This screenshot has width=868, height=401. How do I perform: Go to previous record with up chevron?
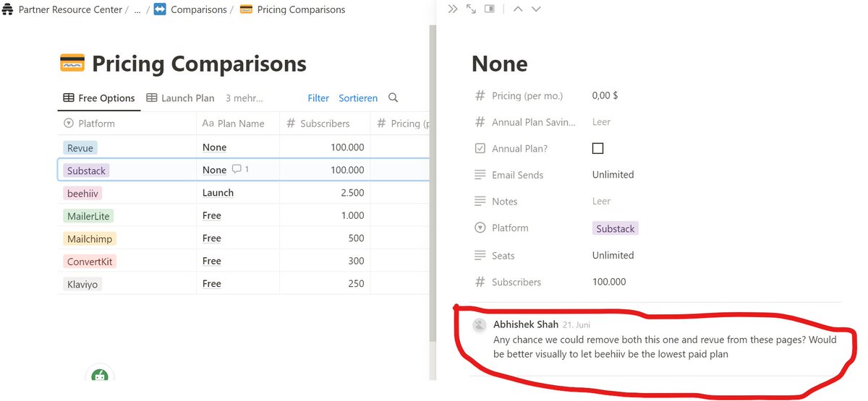point(517,9)
